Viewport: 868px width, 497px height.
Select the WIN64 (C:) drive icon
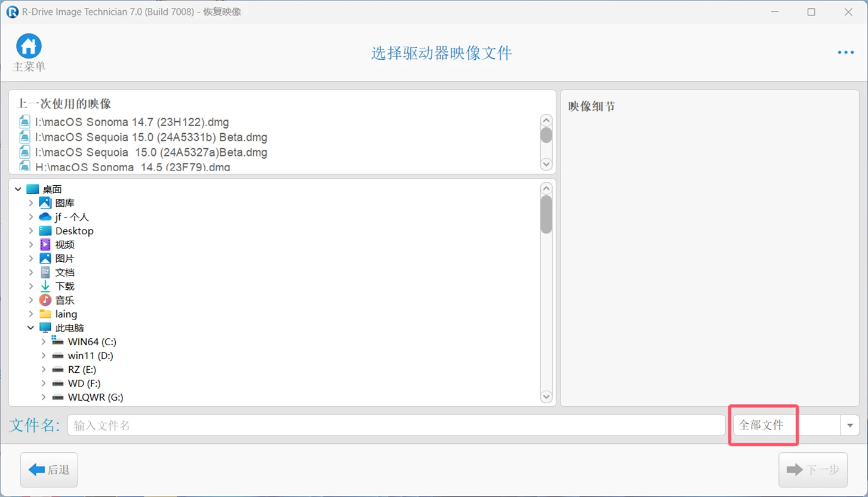tap(58, 342)
